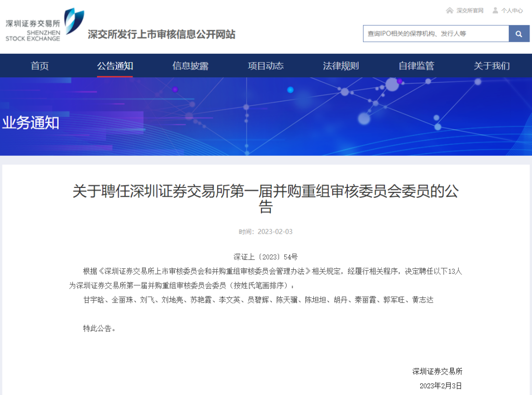
Task: Open the 项目动态 navigation menu
Action: pos(266,66)
